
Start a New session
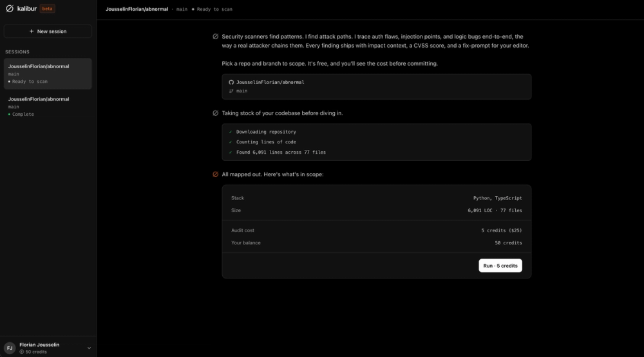pyautogui.click(x=48, y=31)
